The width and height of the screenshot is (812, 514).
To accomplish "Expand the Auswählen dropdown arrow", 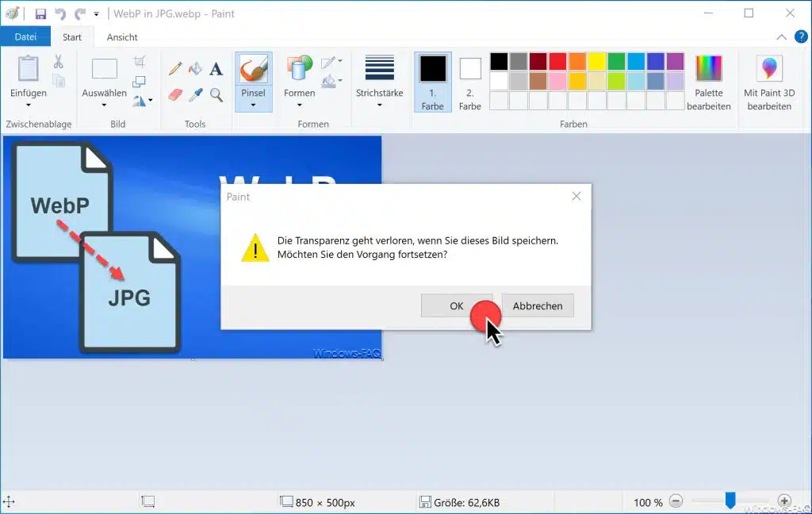I will click(x=104, y=105).
